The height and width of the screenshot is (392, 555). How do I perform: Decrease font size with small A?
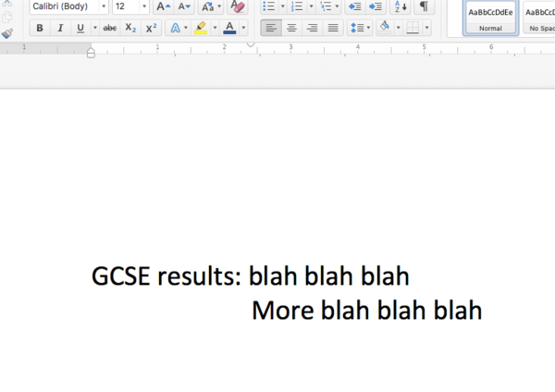[184, 6]
